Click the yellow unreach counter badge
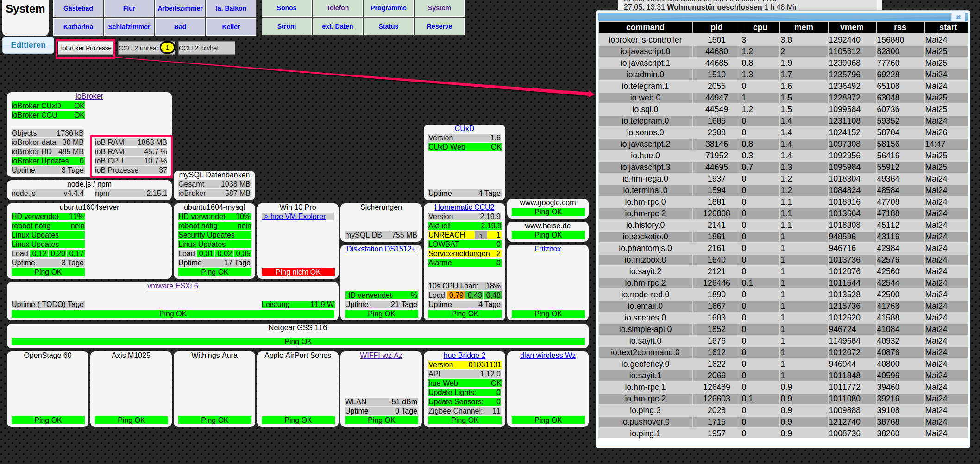The height and width of the screenshot is (464, 980). (168, 48)
